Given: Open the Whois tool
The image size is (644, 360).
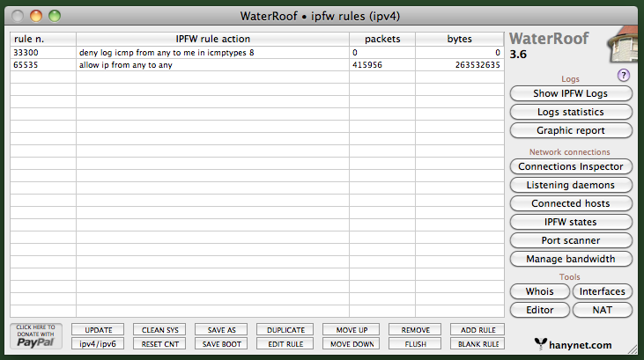Looking at the screenshot, I should (x=538, y=291).
